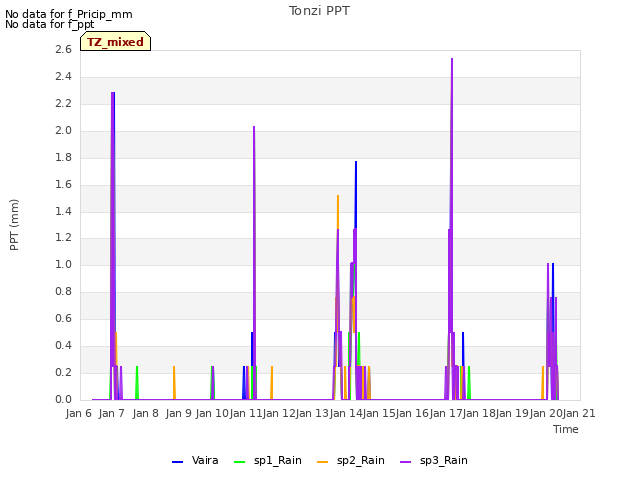
Task: Click the 2.6 y-axis tick label
Action: click(x=63, y=49)
